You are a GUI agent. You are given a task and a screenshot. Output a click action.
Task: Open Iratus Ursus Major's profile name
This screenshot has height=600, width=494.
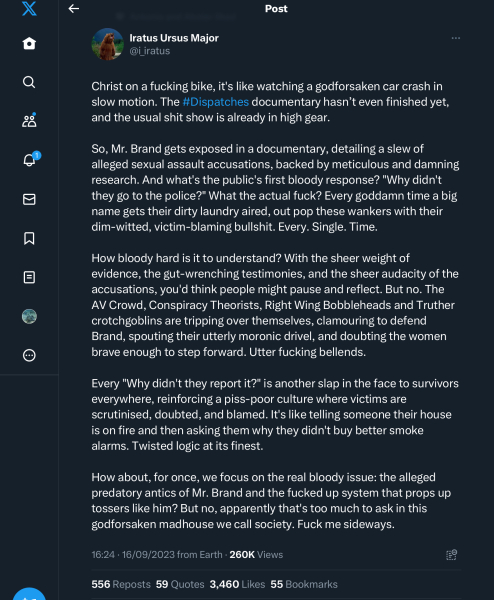click(x=174, y=38)
